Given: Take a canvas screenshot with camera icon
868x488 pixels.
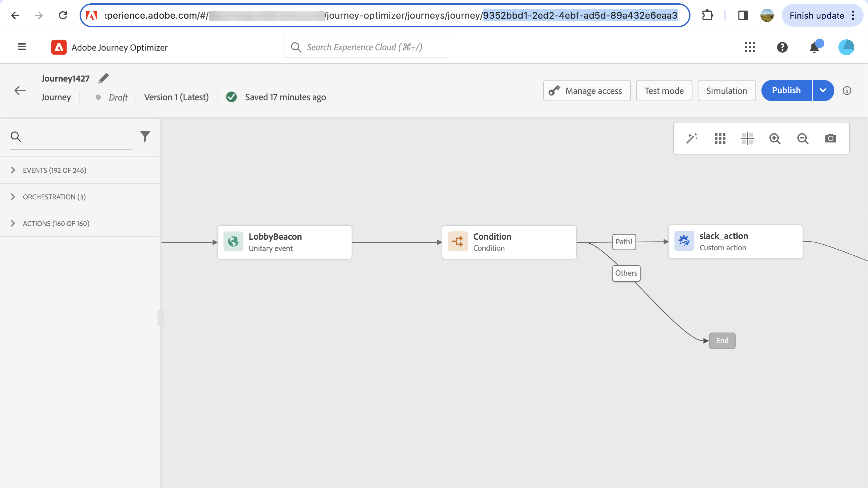Looking at the screenshot, I should coord(830,138).
